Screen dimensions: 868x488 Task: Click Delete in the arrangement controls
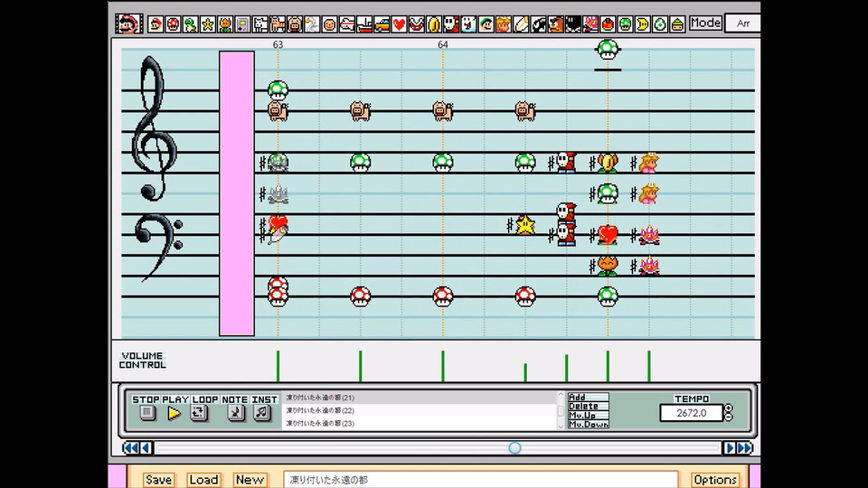[588, 406]
